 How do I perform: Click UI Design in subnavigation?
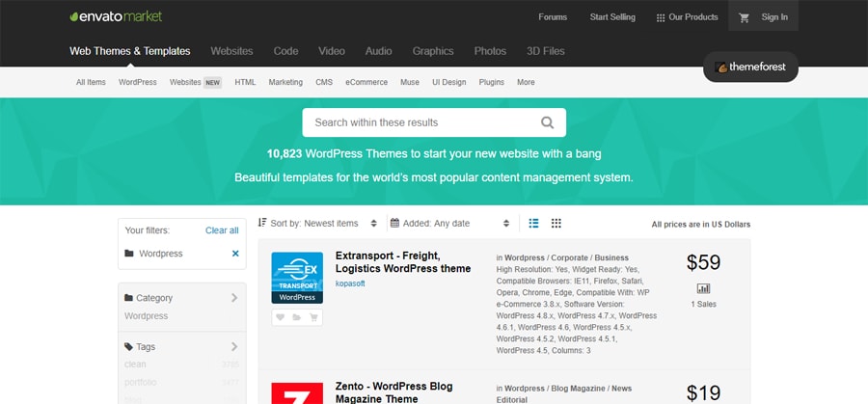click(448, 82)
